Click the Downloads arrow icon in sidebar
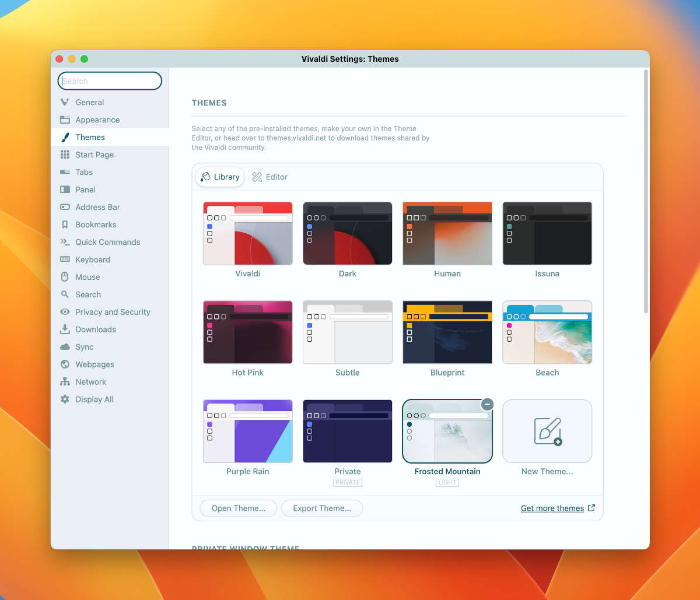This screenshot has height=600, width=700. pyautogui.click(x=65, y=329)
